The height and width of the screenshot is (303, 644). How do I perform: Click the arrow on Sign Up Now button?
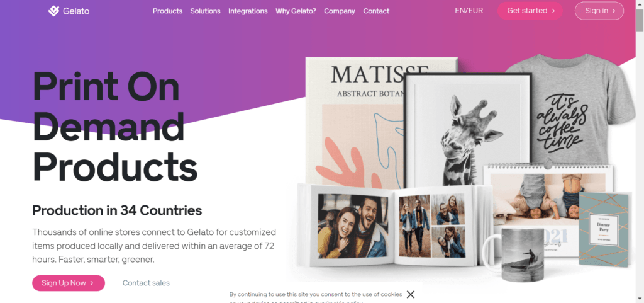92,283
